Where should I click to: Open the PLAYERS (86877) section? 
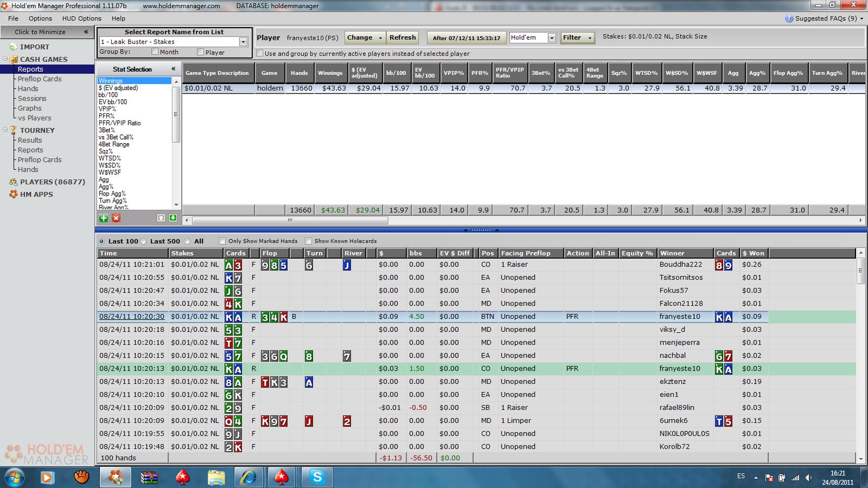52,182
